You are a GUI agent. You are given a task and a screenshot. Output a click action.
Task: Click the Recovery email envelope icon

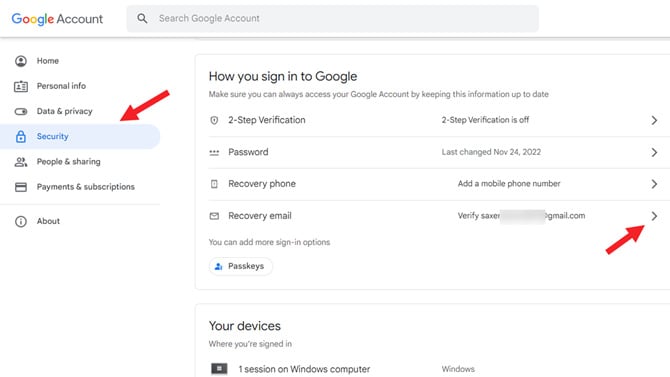[x=215, y=216]
